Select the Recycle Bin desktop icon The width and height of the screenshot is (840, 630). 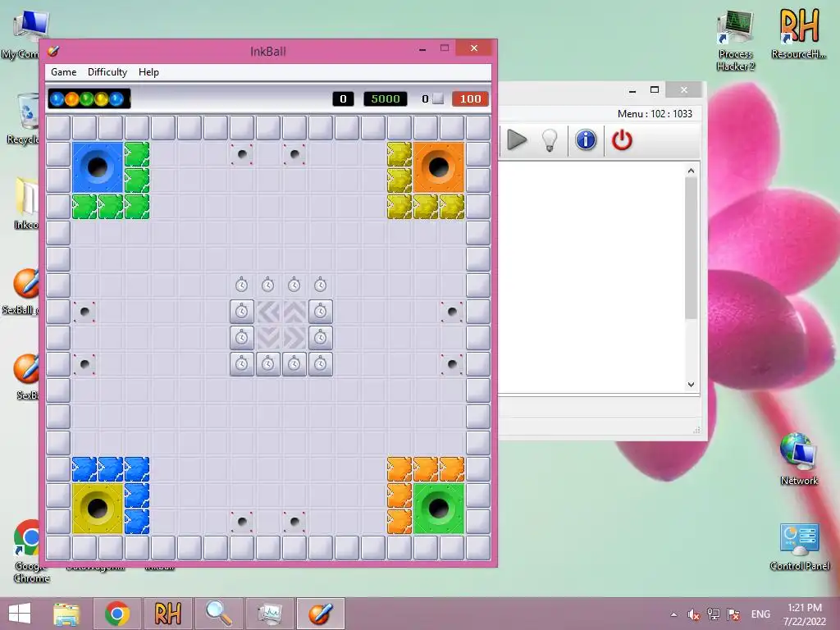tap(25, 119)
